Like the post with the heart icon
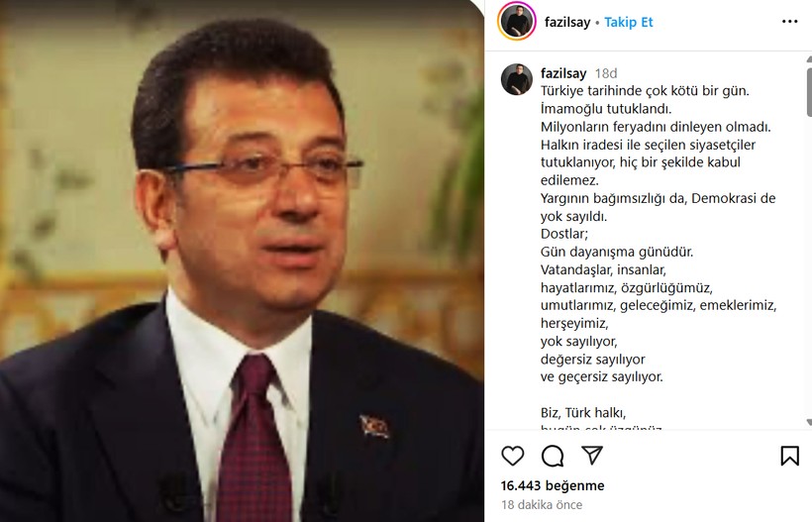Image resolution: width=812 pixels, height=522 pixels. point(513,456)
